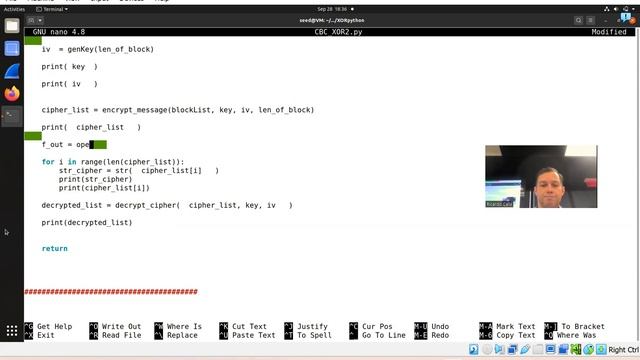Click VirtualBox optical drive indicator
640x360 pixels.
coord(487,349)
